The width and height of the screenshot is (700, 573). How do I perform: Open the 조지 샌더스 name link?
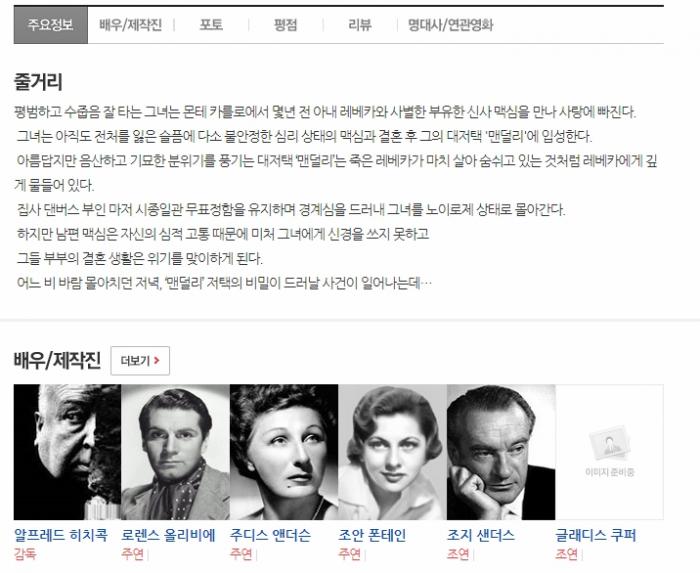(481, 535)
